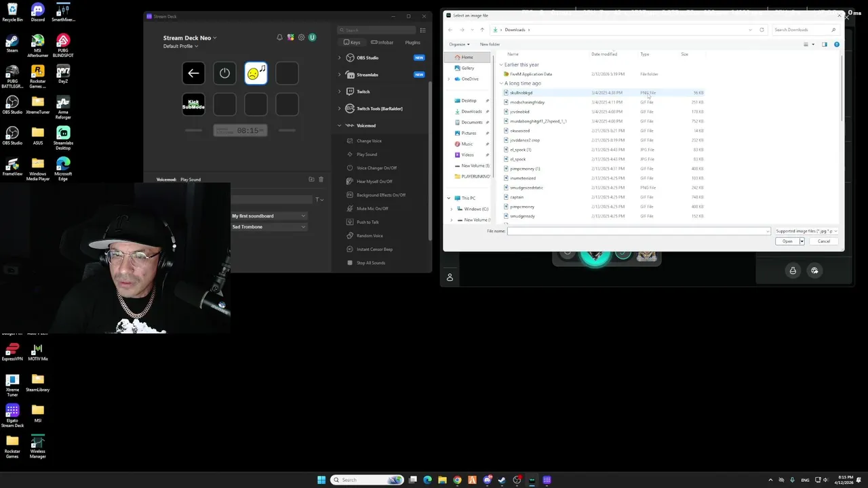This screenshot has width=868, height=488.
Task: Select Gallery in dialog navigation pane
Action: coord(467,68)
